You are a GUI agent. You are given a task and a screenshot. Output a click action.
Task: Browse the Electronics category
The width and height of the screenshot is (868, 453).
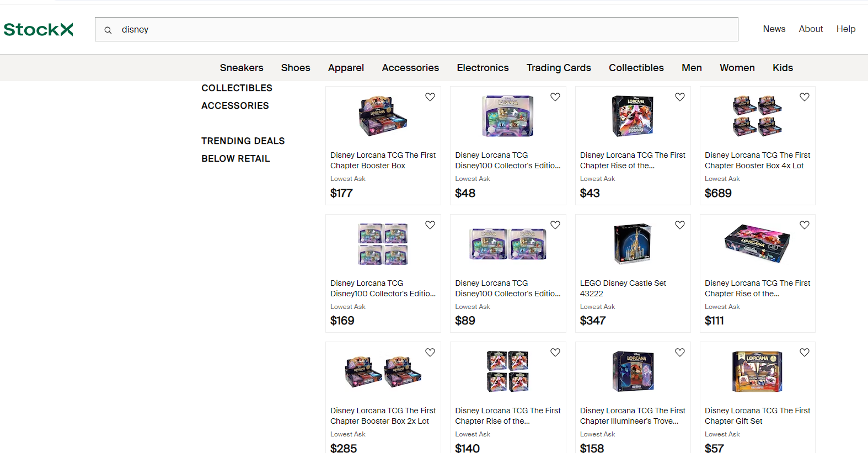tap(483, 68)
